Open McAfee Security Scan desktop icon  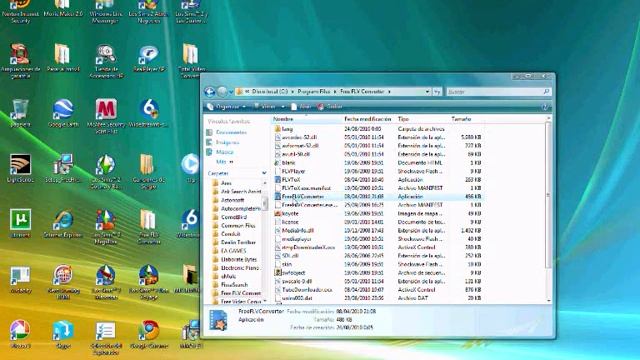coord(106,116)
